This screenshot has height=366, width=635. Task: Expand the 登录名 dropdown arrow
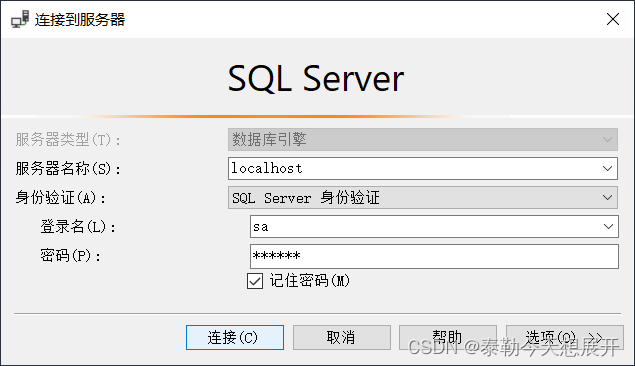608,227
